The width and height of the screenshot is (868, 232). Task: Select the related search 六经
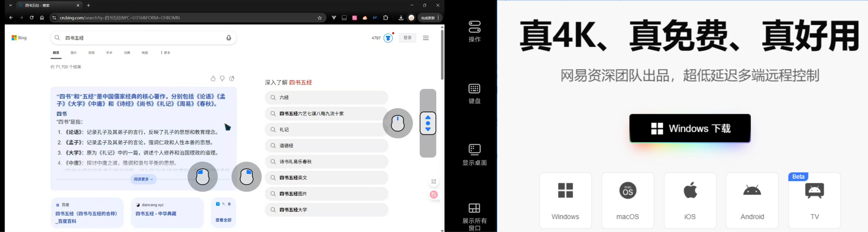pyautogui.click(x=326, y=98)
